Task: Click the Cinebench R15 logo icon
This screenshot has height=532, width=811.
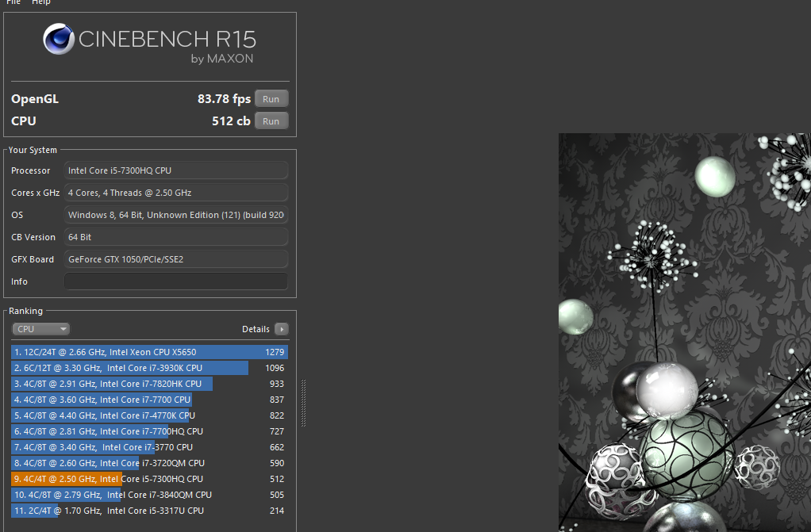Action: [59, 39]
